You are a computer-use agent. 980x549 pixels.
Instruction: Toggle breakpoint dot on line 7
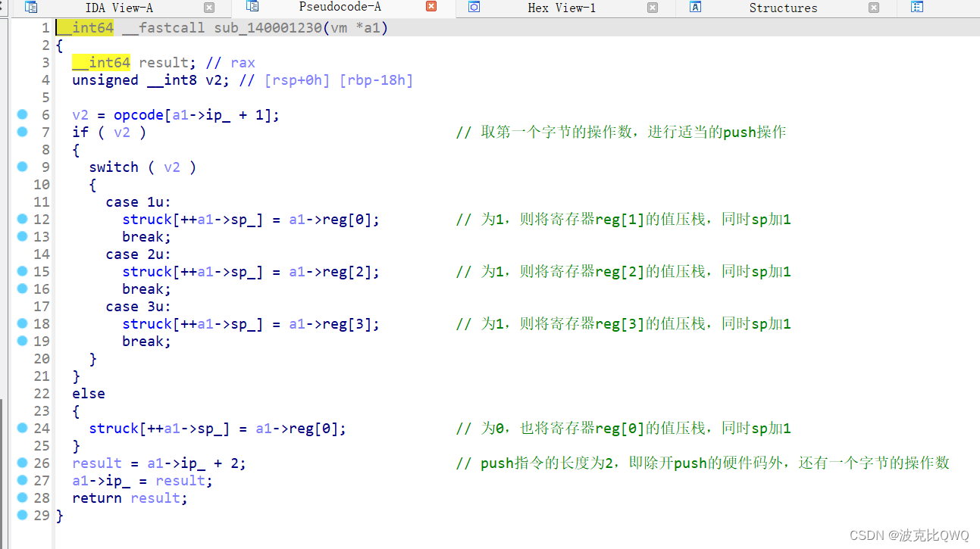[22, 132]
